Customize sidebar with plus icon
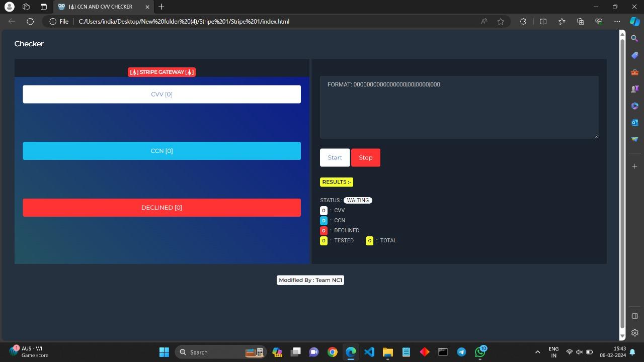The width and height of the screenshot is (644, 362). coord(634,166)
